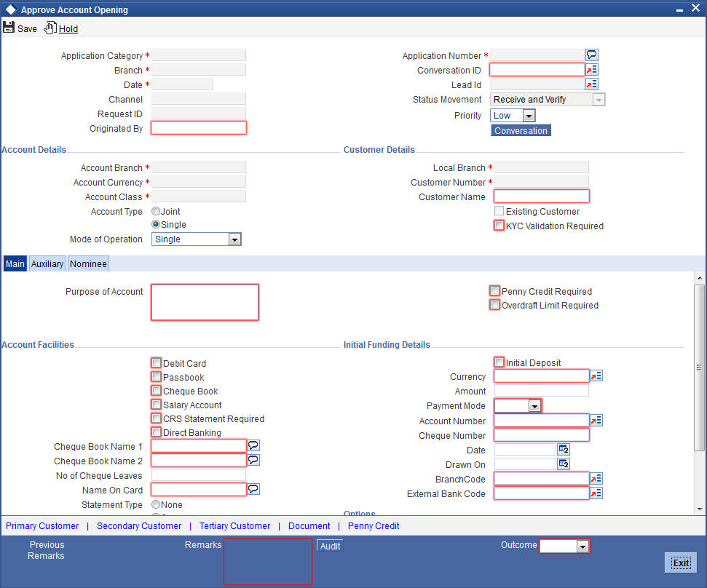Click the Save floppy disk icon
Image resolution: width=707 pixels, height=588 pixels.
click(9, 28)
